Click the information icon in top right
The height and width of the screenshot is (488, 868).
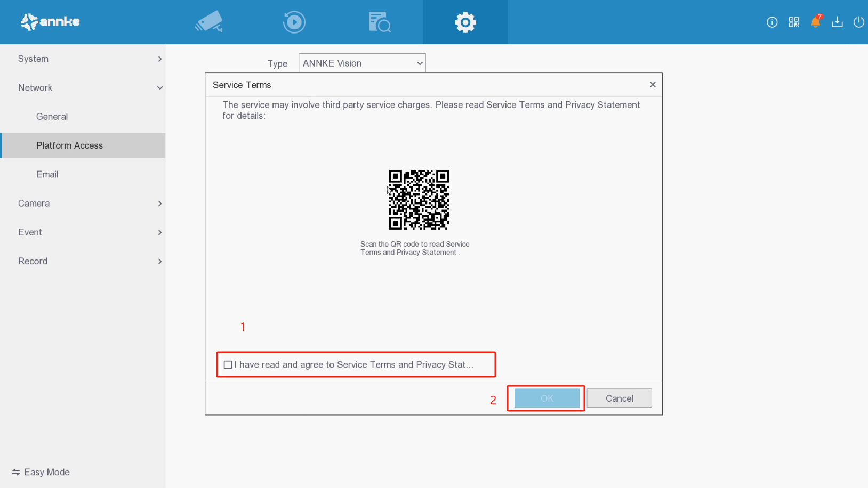point(772,22)
